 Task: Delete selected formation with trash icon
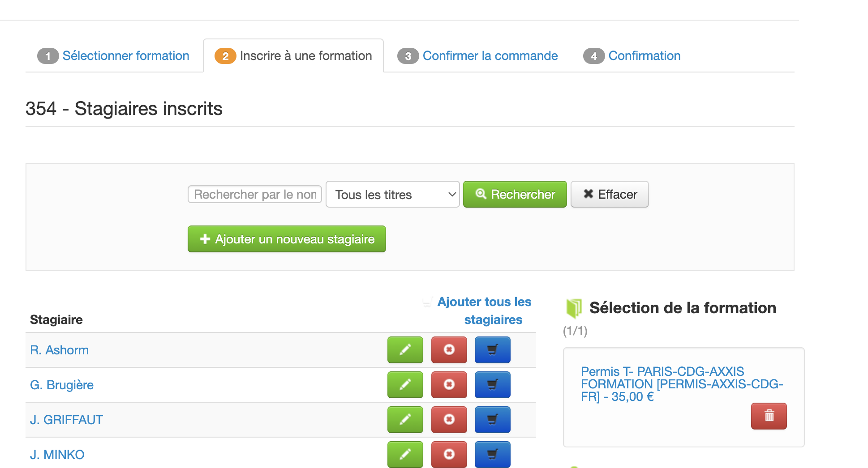[769, 416]
